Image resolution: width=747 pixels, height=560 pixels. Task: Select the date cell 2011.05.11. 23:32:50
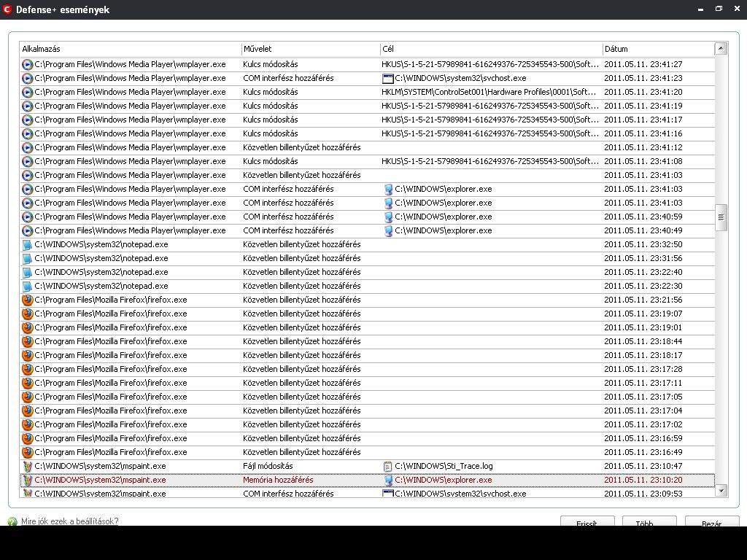click(x=643, y=244)
